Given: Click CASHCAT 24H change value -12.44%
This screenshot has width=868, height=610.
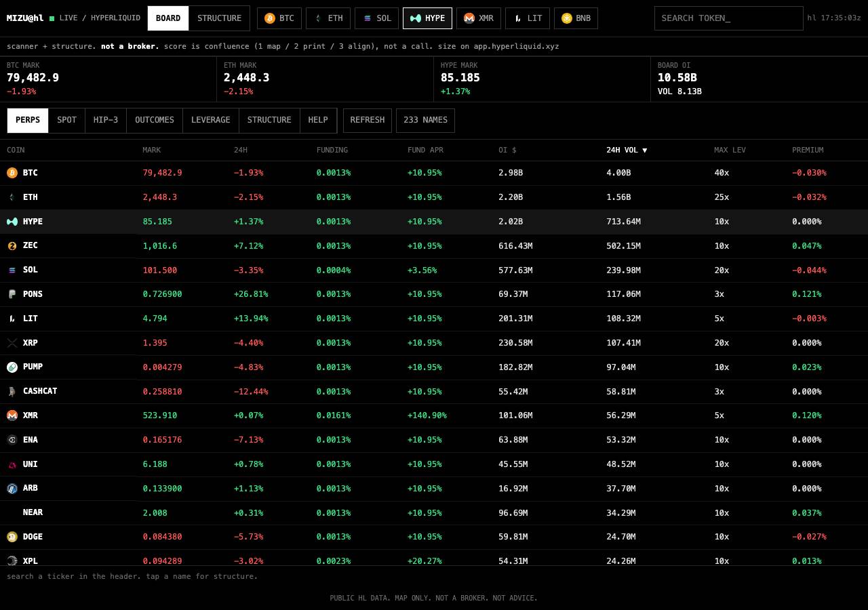Looking at the screenshot, I should [x=251, y=392].
